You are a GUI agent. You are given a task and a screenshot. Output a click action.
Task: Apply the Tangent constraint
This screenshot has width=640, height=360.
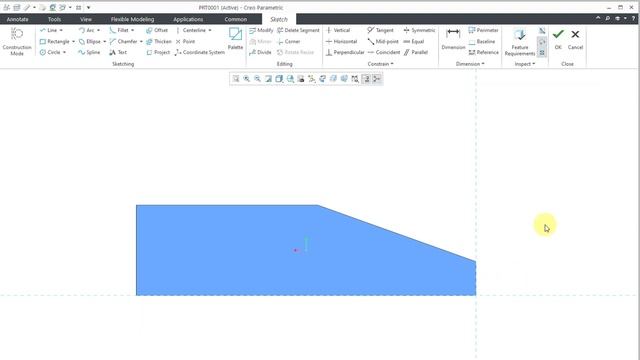pyautogui.click(x=380, y=30)
